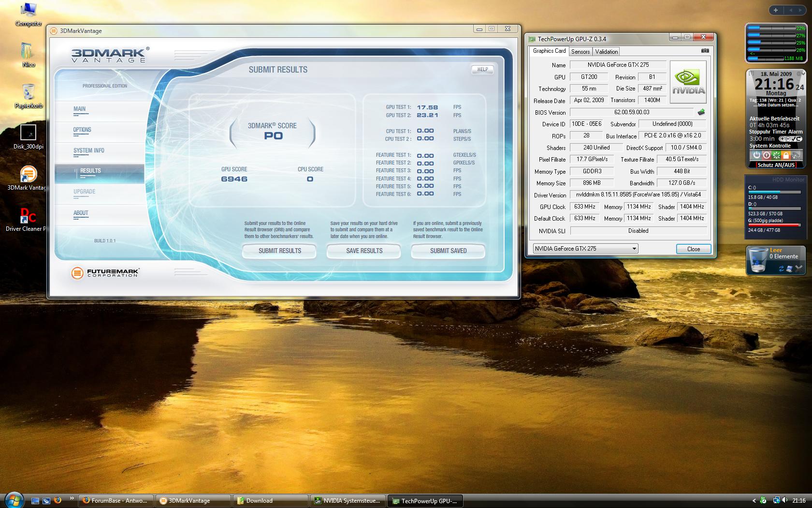This screenshot has height=508, width=812.
Task: Open the Windows Start orb
Action: pos(14,500)
